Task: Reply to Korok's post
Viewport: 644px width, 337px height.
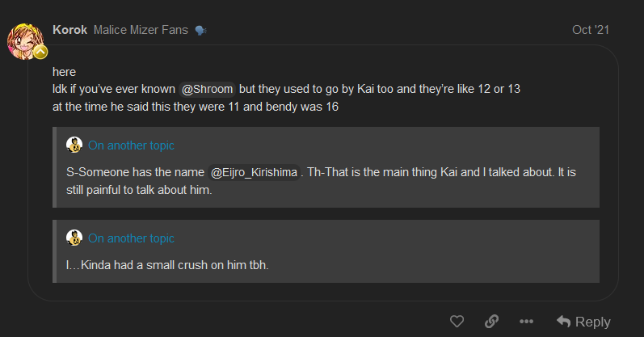Action: click(583, 322)
